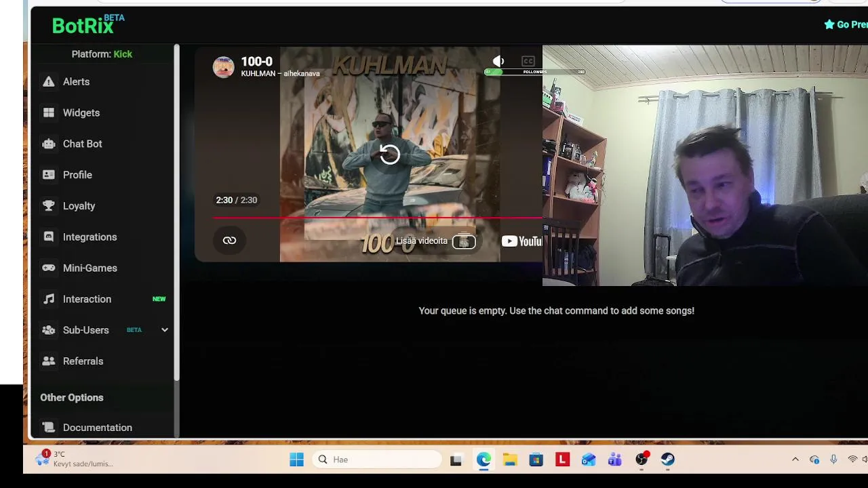
Task: Click the Go Premium star icon
Action: pos(829,24)
